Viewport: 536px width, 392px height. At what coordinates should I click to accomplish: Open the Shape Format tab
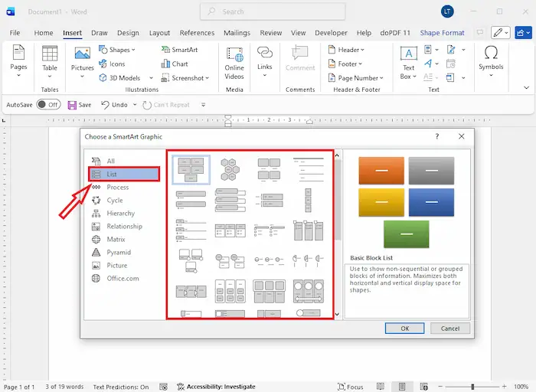pos(442,33)
